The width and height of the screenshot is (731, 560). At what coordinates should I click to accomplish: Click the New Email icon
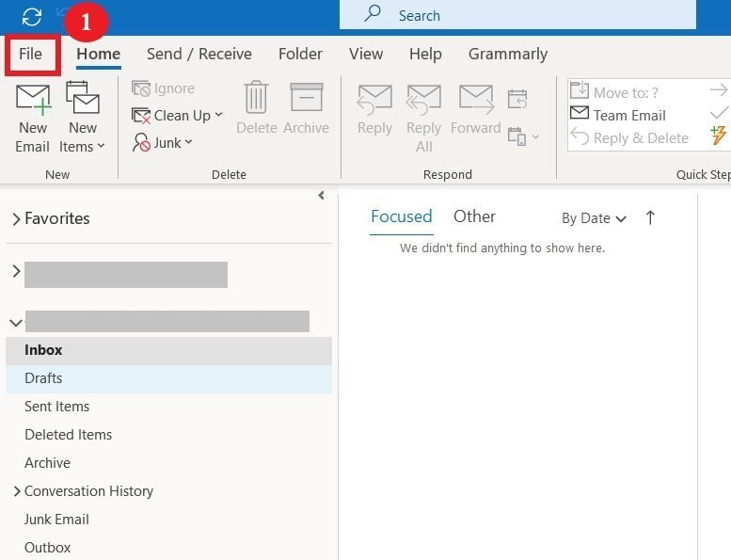[x=32, y=100]
